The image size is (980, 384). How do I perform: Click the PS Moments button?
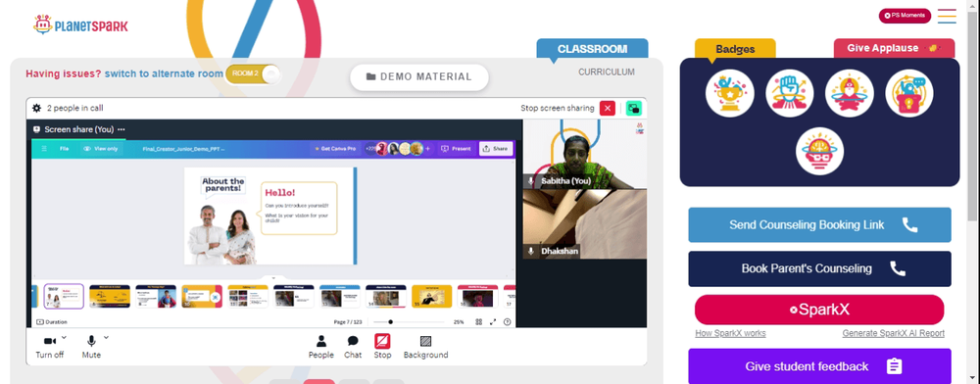point(905,16)
